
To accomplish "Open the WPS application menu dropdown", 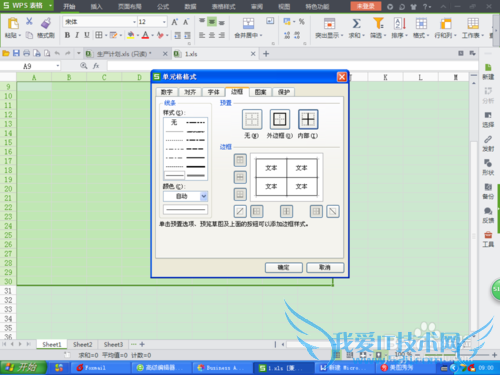I will [x=50, y=6].
